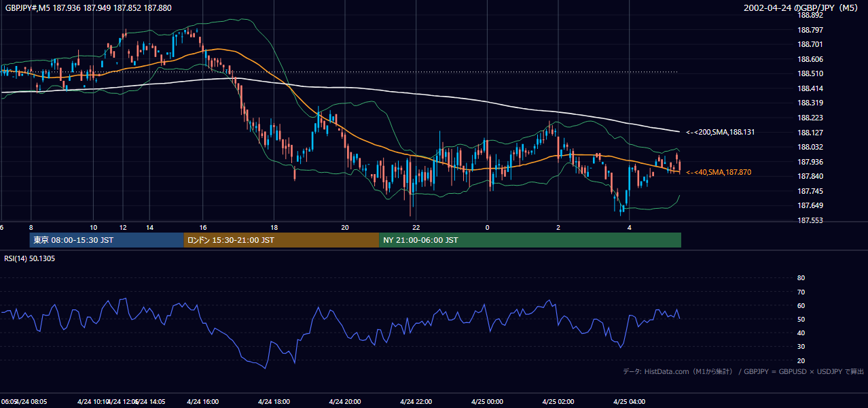This screenshot has width=868, height=408.
Task: Click hour 16 on the chart time axis
Action: tap(203, 227)
